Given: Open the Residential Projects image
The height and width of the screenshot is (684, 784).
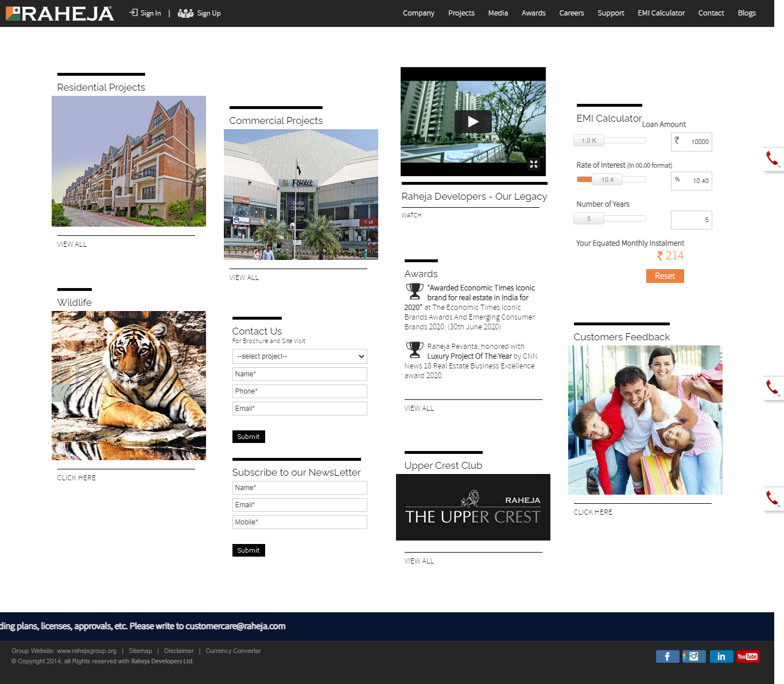Looking at the screenshot, I should [129, 161].
